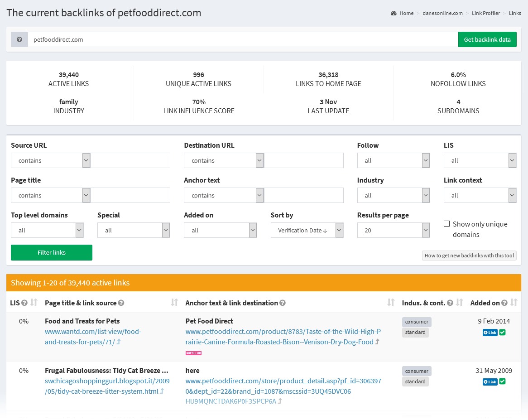The width and height of the screenshot is (528, 420).
Task: Enable Show only unique domains
Action: (x=447, y=223)
